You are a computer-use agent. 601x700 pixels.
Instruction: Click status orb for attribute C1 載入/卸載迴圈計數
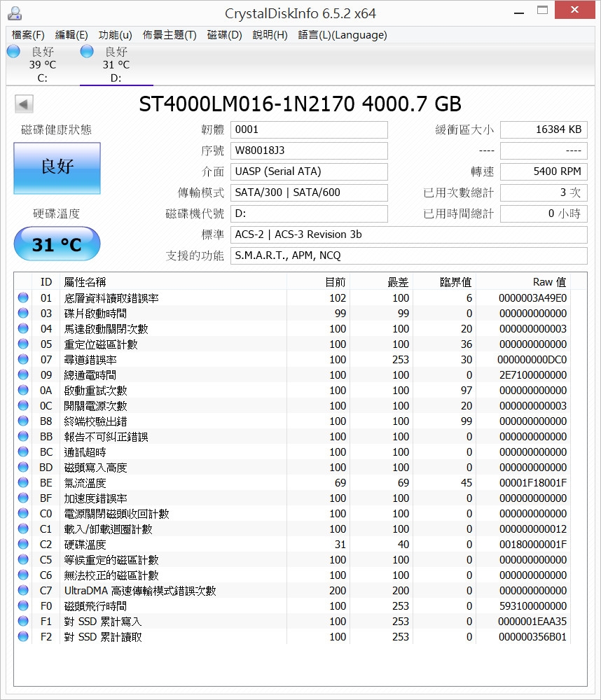point(23,529)
